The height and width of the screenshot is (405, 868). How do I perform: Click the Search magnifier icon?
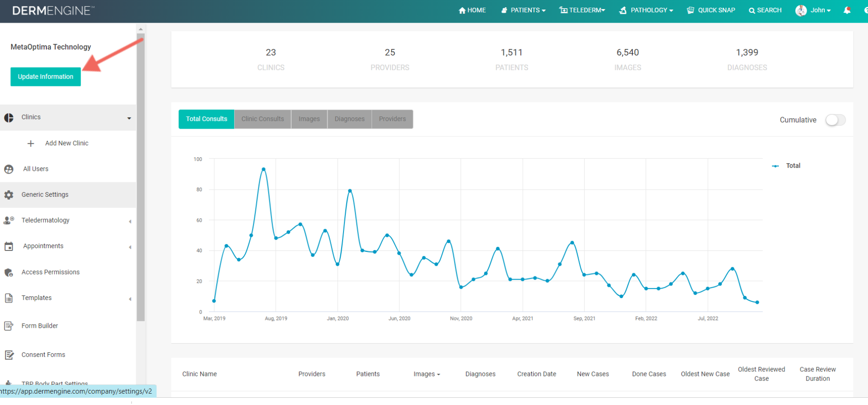[752, 10]
